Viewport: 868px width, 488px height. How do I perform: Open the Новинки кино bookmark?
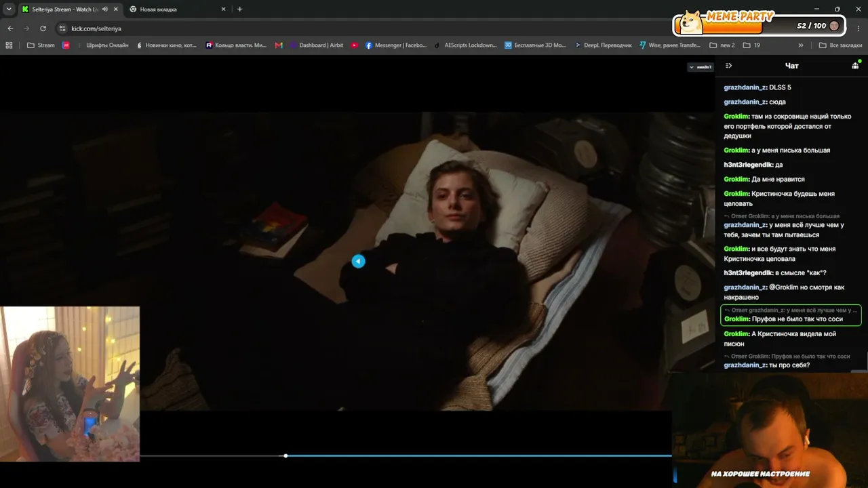click(x=166, y=45)
